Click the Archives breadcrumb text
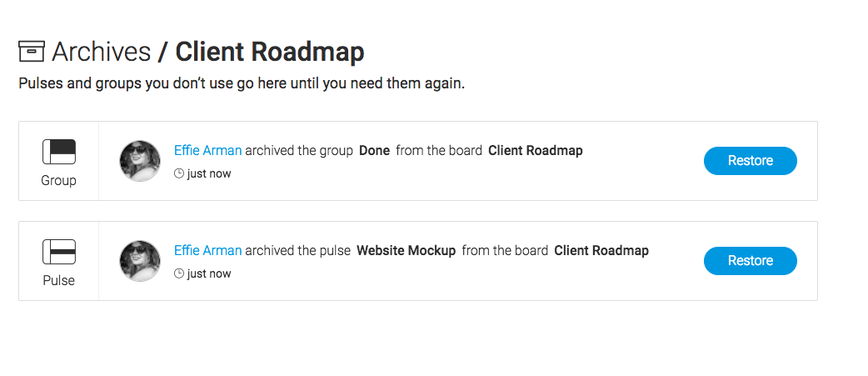The image size is (868, 376). click(x=102, y=52)
